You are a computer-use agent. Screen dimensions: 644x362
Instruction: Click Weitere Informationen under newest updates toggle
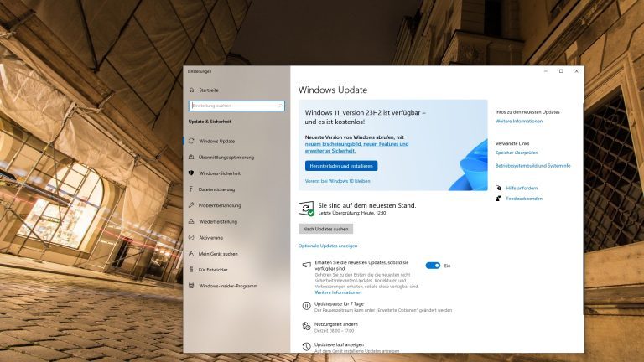[x=338, y=292]
